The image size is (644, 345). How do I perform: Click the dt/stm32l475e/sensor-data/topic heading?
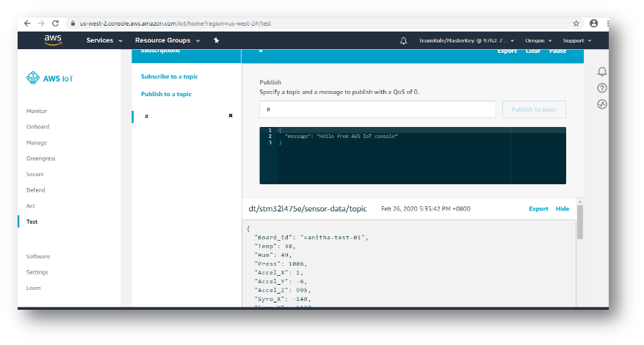coord(308,208)
